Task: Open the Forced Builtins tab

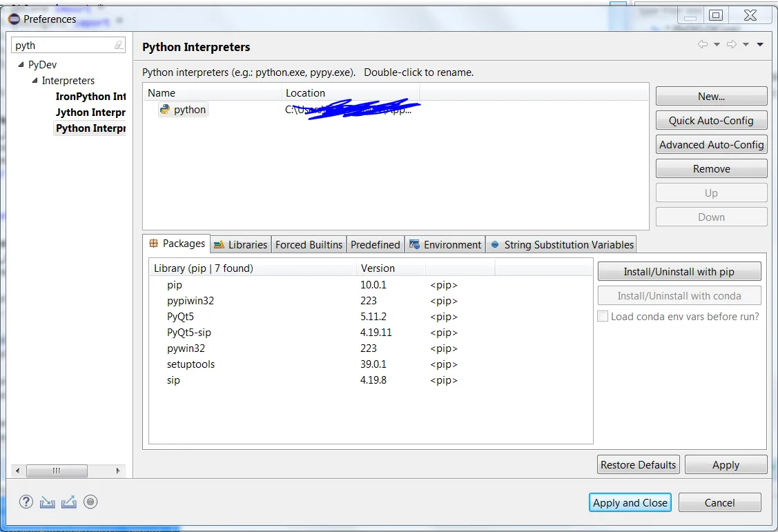Action: pos(309,244)
